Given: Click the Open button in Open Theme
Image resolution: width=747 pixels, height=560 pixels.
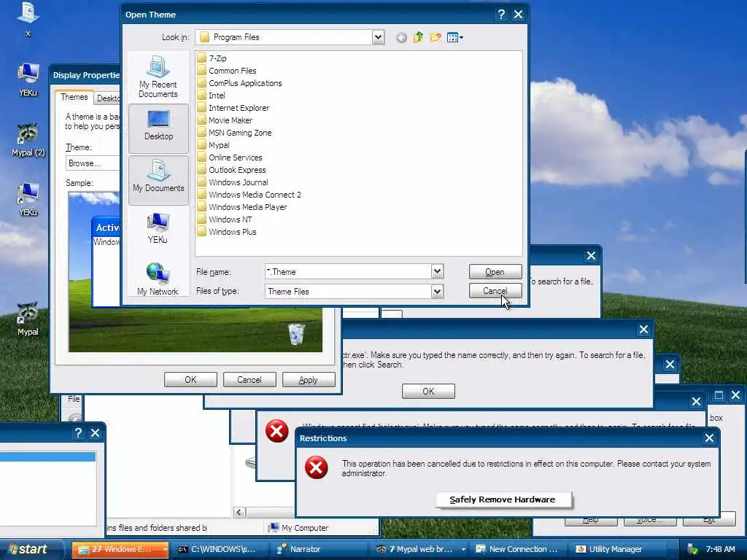Looking at the screenshot, I should click(495, 271).
